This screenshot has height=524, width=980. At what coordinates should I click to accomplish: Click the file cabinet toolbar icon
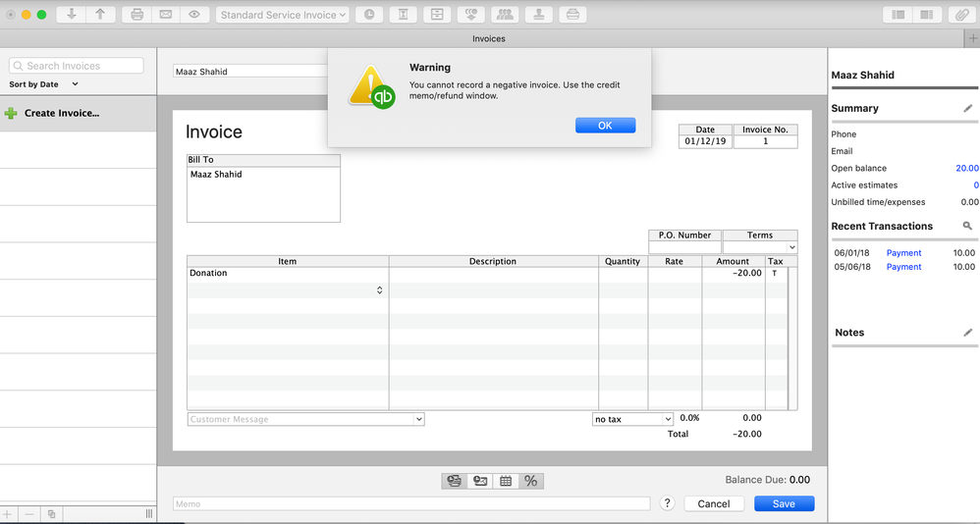point(437,15)
